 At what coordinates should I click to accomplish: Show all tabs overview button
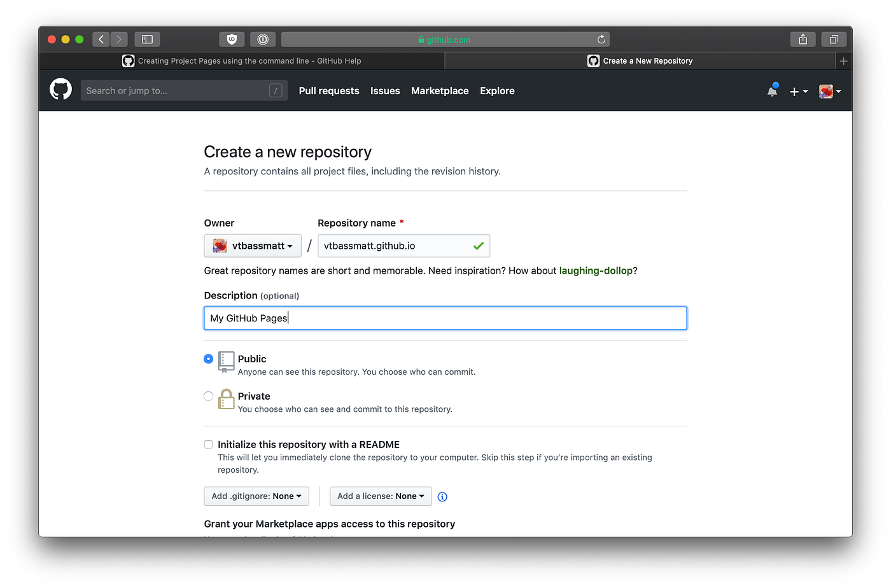point(834,39)
